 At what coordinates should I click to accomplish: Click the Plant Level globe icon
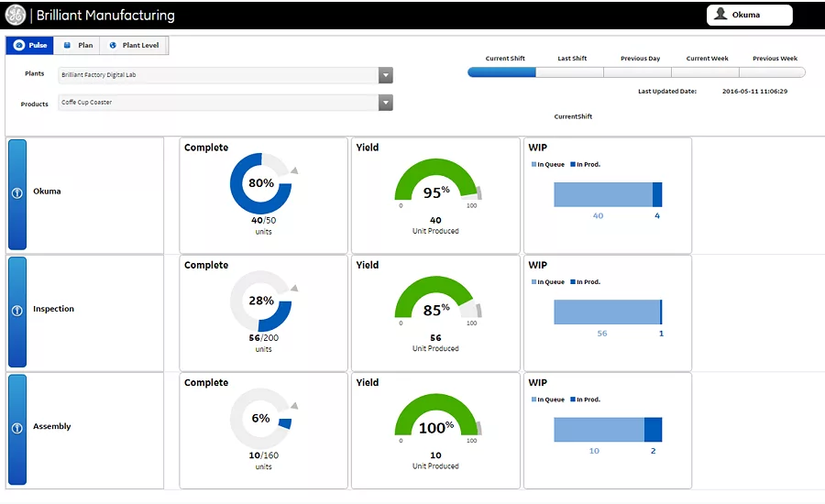[113, 45]
